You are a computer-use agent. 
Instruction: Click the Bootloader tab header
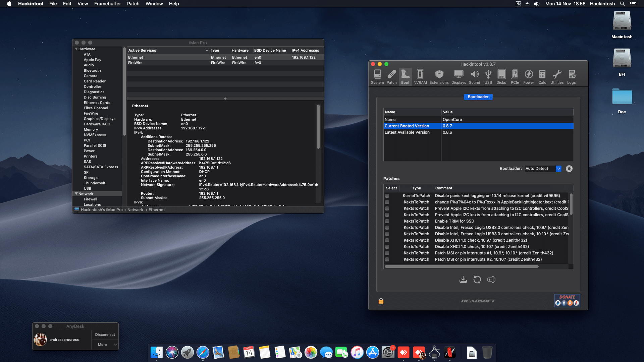click(x=478, y=97)
